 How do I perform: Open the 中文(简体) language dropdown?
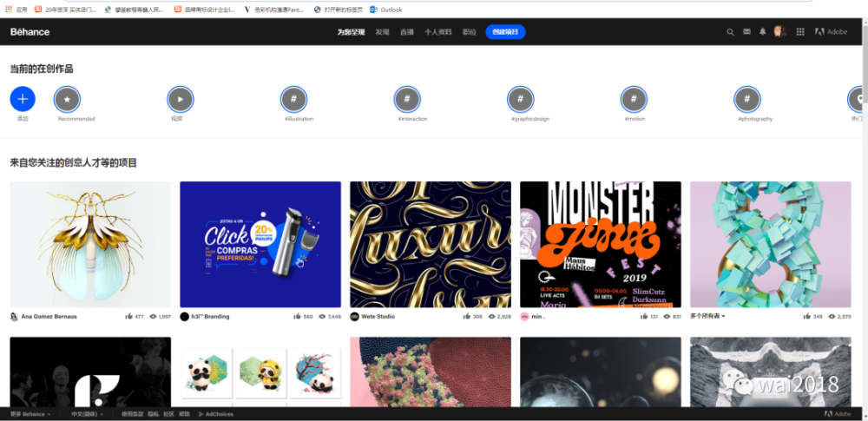(87, 414)
